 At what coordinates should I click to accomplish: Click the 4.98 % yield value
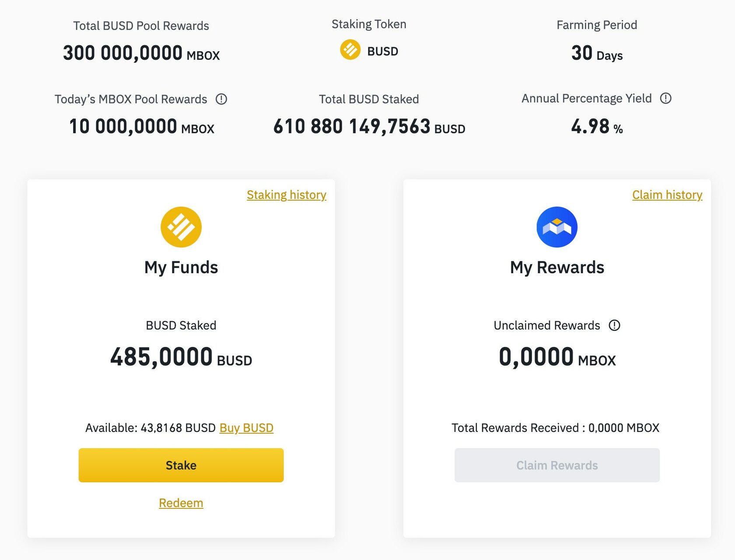(597, 127)
